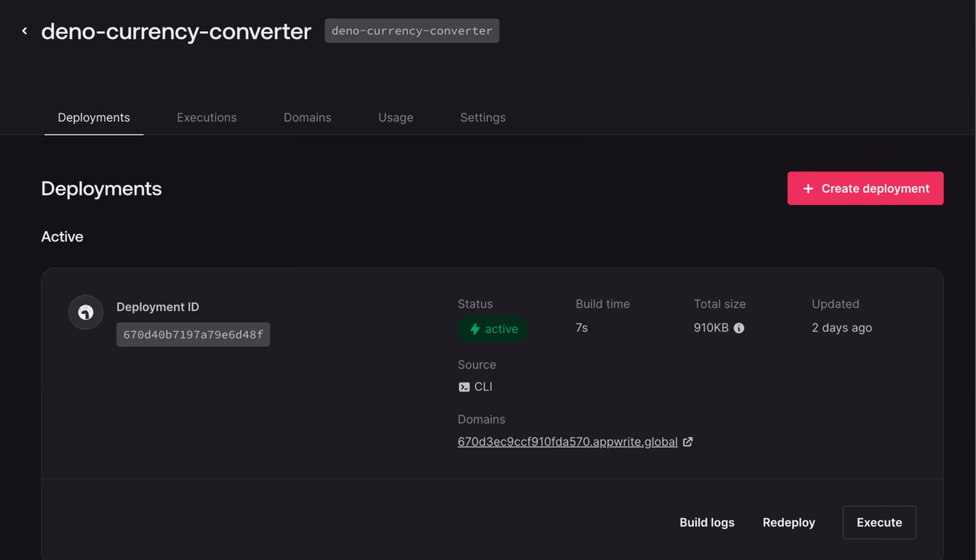The image size is (976, 560).
Task: Open the Usage tab
Action: pyautogui.click(x=396, y=117)
